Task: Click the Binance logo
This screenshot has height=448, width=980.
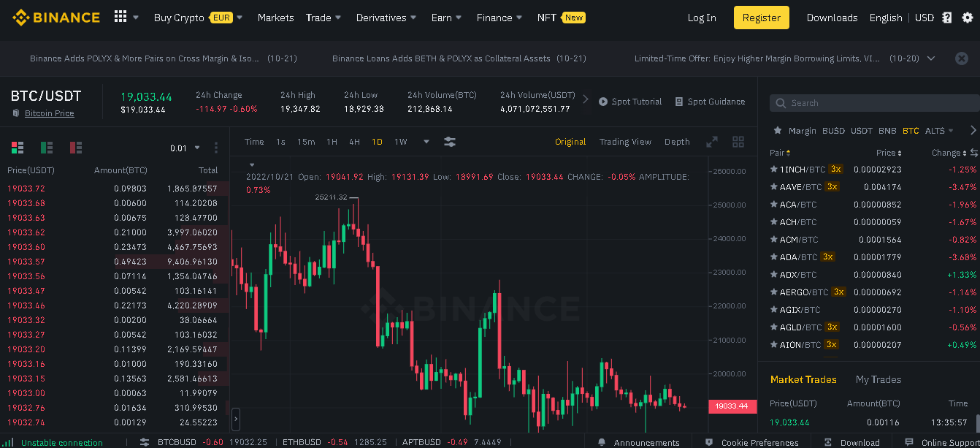Action: coord(55,18)
